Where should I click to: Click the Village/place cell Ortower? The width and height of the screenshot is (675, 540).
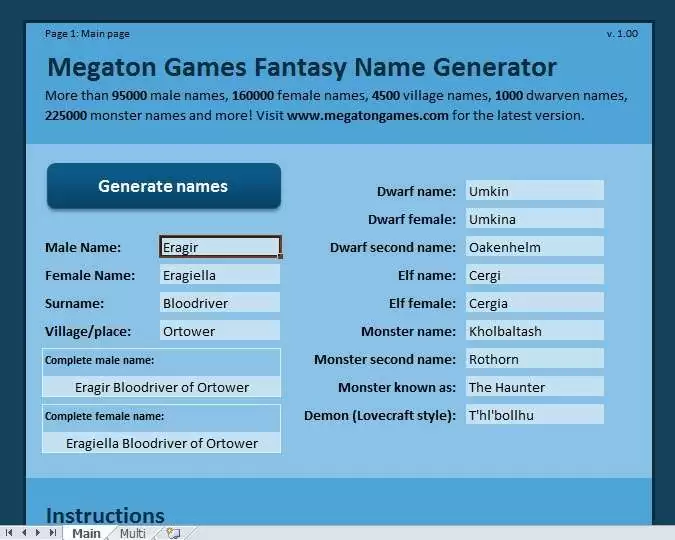(220, 331)
